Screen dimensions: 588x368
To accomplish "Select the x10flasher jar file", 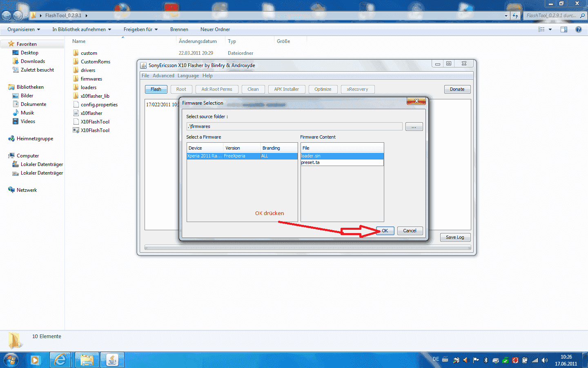I will (x=87, y=113).
